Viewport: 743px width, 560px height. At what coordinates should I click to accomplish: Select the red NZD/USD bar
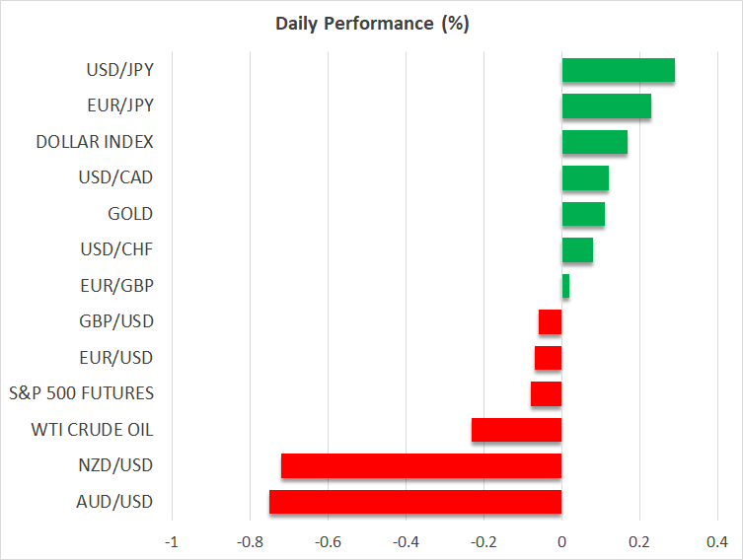click(x=421, y=465)
